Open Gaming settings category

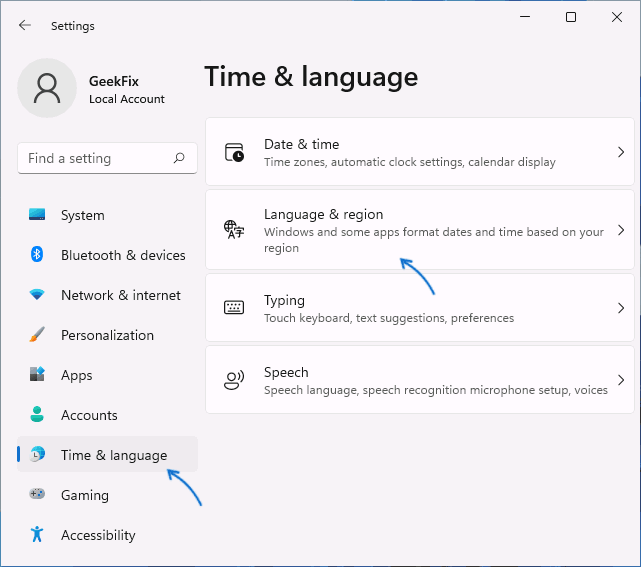pos(107,495)
